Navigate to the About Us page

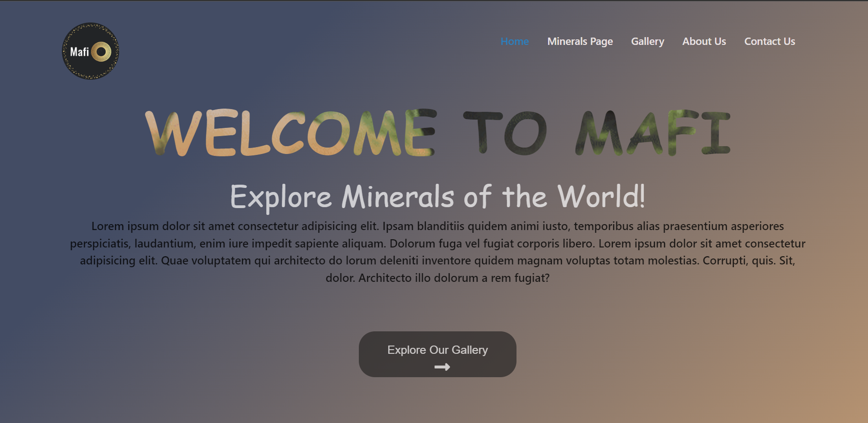tap(704, 41)
